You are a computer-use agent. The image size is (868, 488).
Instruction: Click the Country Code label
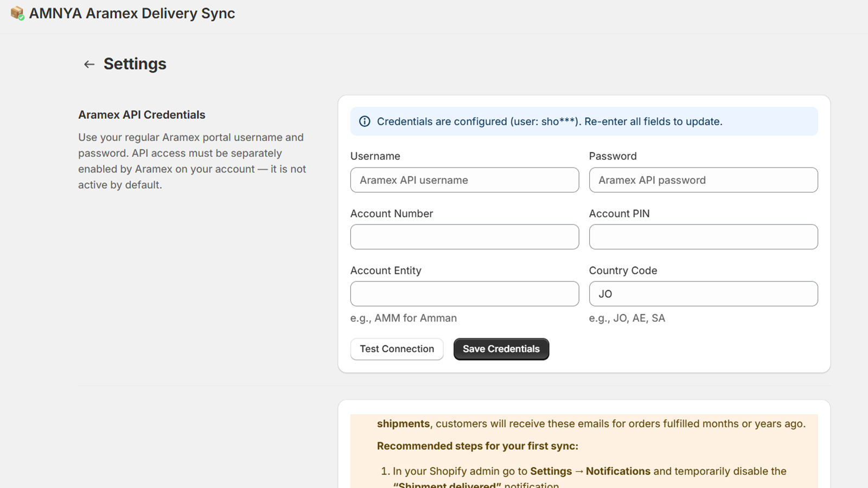tap(623, 271)
